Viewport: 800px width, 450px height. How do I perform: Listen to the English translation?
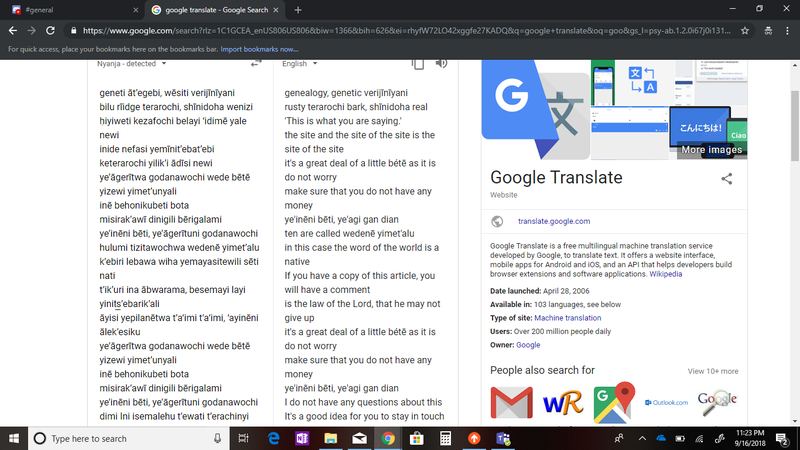pyautogui.click(x=441, y=63)
